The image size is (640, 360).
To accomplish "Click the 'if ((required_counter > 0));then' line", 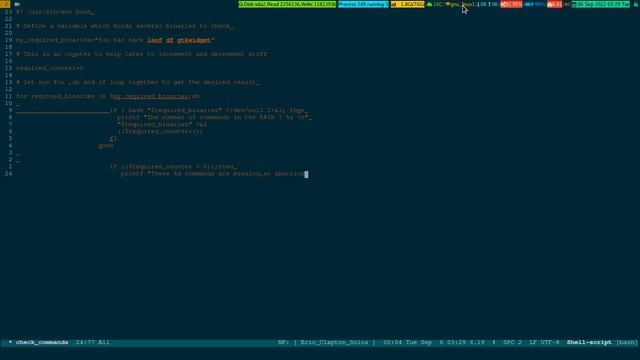I will 173,167.
